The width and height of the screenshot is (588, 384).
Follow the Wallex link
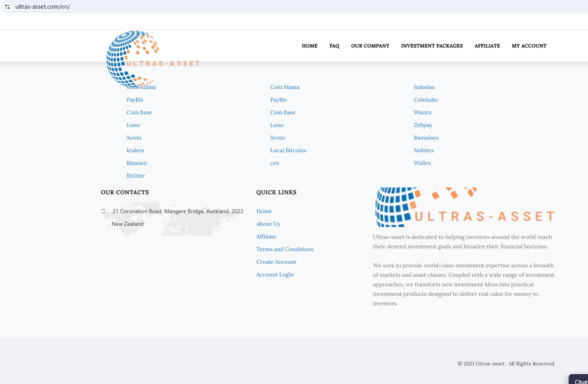[422, 163]
